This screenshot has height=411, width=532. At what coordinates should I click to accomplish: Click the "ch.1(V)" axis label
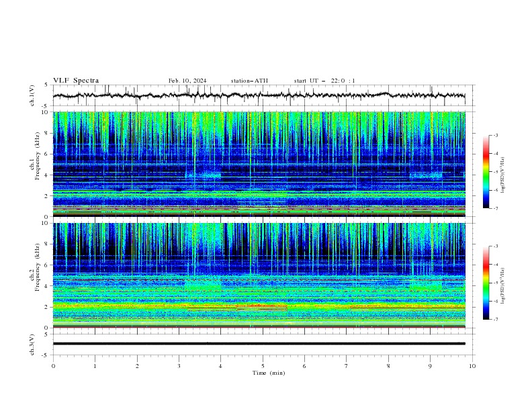click(x=32, y=95)
